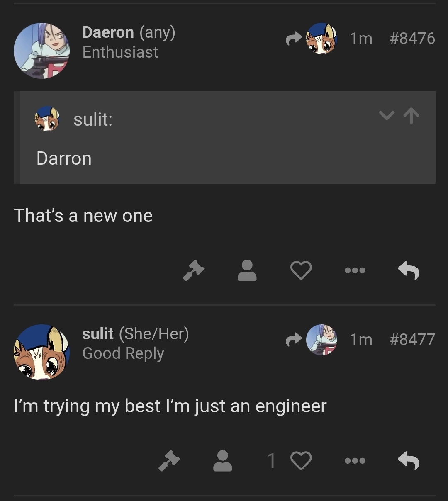
Task: Reply to sulit's post with the arrow icon
Action: pos(409,461)
